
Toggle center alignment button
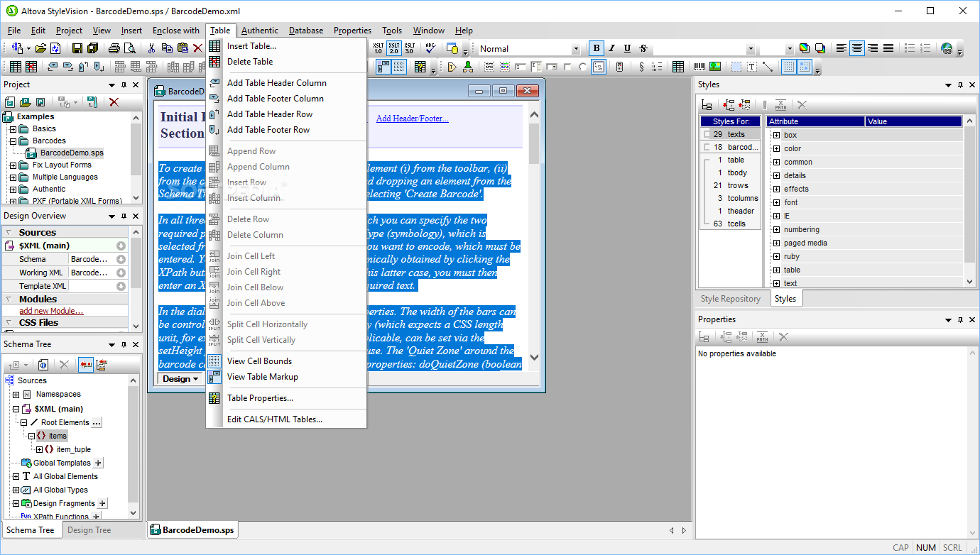[857, 48]
